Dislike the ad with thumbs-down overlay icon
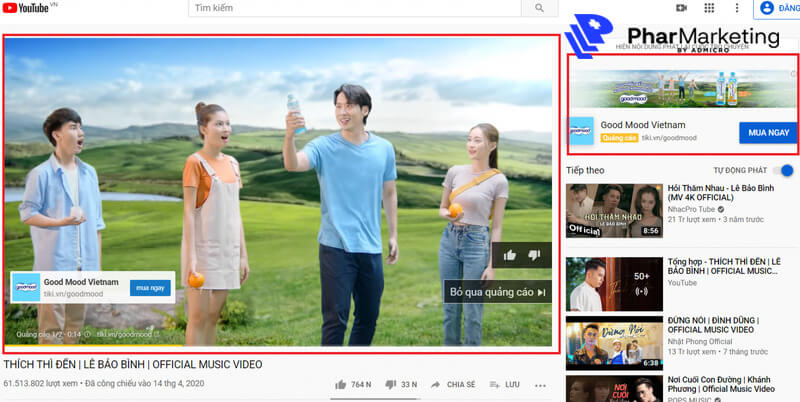Screen dimensions: 800x402 pyautogui.click(x=534, y=255)
